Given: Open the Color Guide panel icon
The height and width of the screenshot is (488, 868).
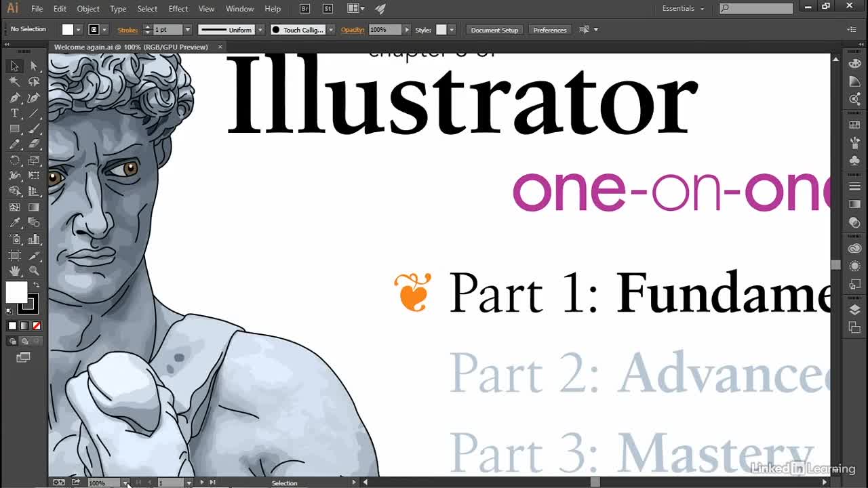Looking at the screenshot, I should 854,81.
